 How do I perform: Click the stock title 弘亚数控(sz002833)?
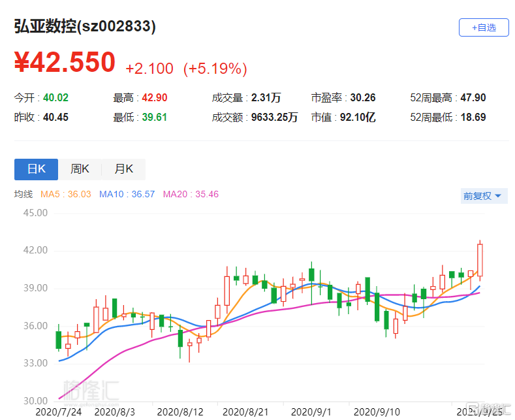(85, 26)
